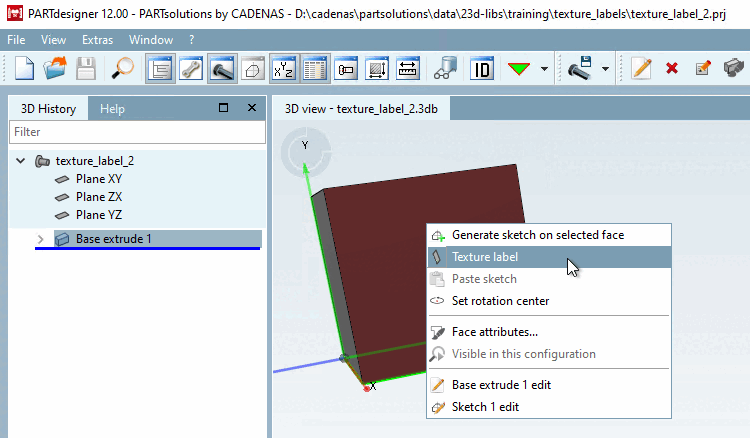The image size is (750, 438).
Task: Open the View menu
Action: click(53, 40)
